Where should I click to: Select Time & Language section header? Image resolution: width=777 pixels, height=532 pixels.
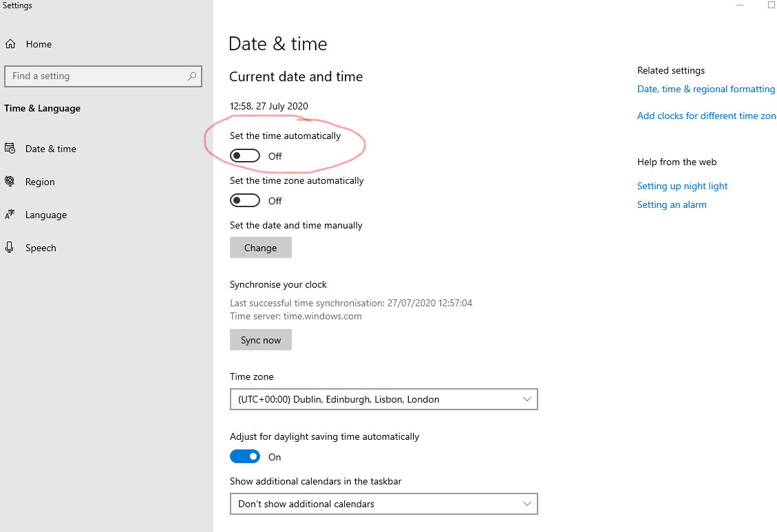click(43, 108)
